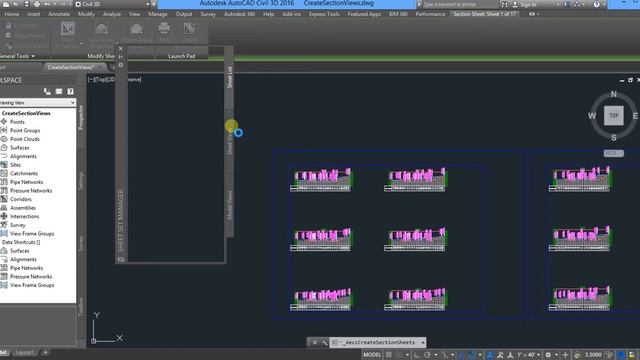Select the Prospector vertical tab in Toolspace
This screenshot has width=640, height=360.
click(81, 118)
